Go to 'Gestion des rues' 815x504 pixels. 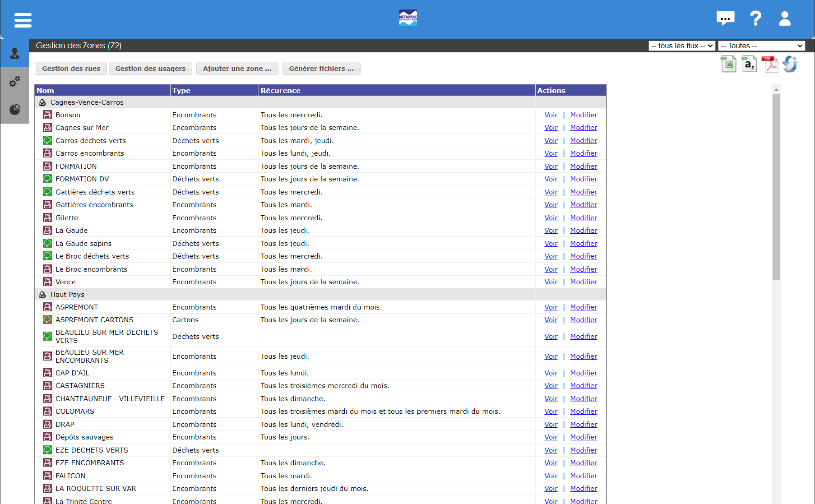[71, 69]
